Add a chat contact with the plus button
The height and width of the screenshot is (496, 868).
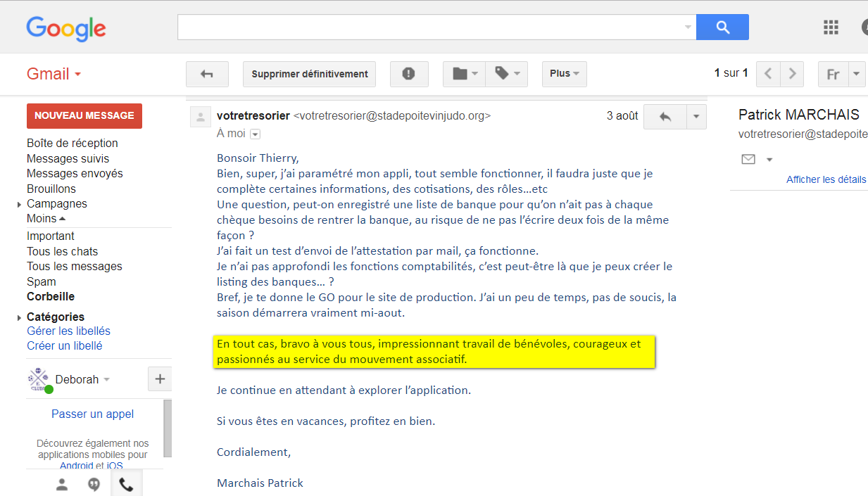point(160,379)
